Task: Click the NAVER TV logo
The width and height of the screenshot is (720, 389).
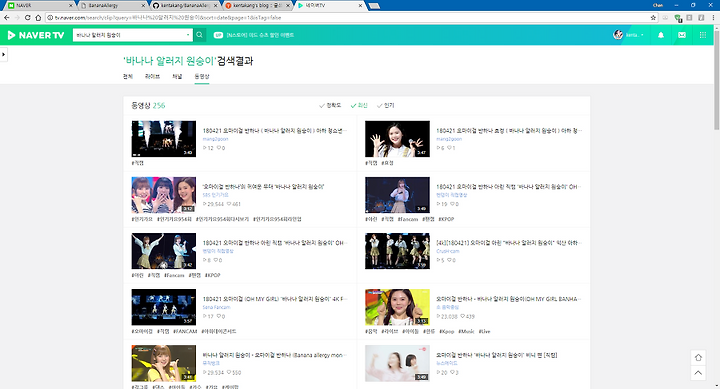Action: 36,35
